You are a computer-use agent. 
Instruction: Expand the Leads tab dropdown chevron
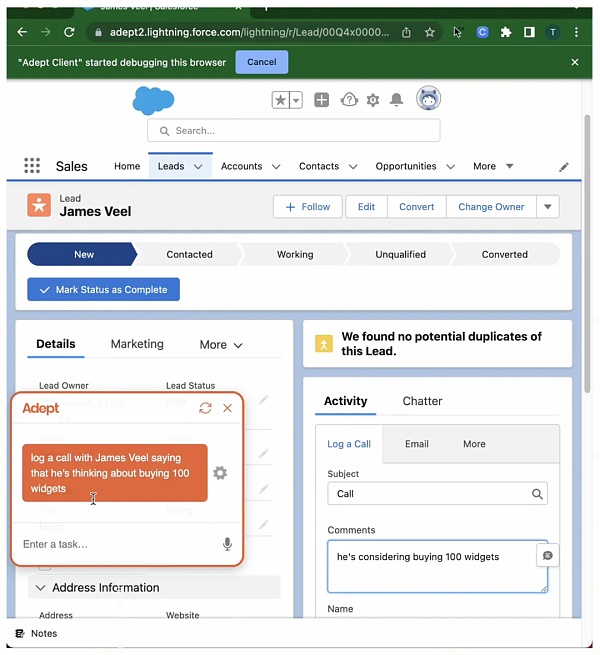pyautogui.click(x=198, y=167)
